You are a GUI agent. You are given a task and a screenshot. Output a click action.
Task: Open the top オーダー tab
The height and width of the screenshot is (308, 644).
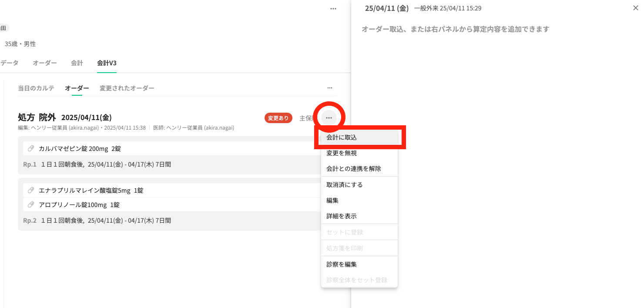tap(45, 63)
